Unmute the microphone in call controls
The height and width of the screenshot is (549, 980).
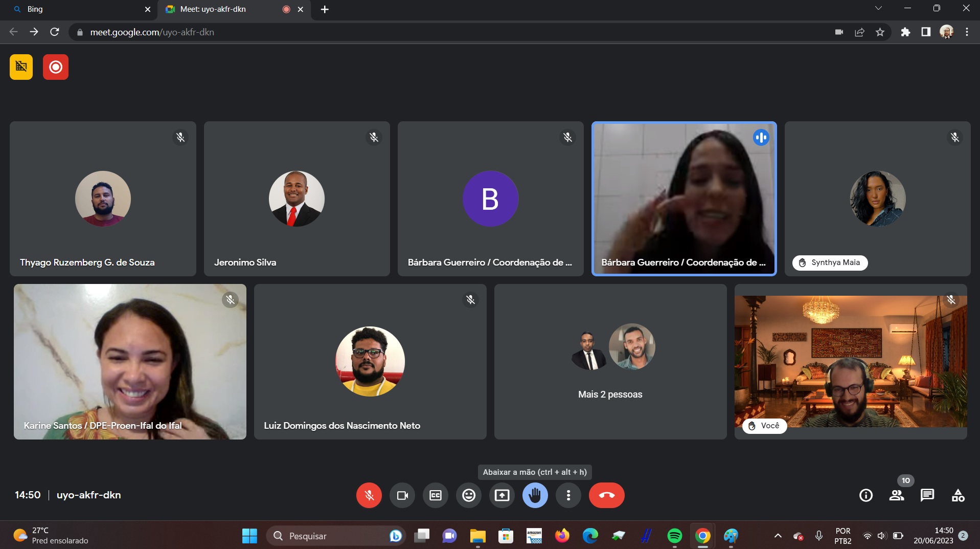click(x=369, y=495)
